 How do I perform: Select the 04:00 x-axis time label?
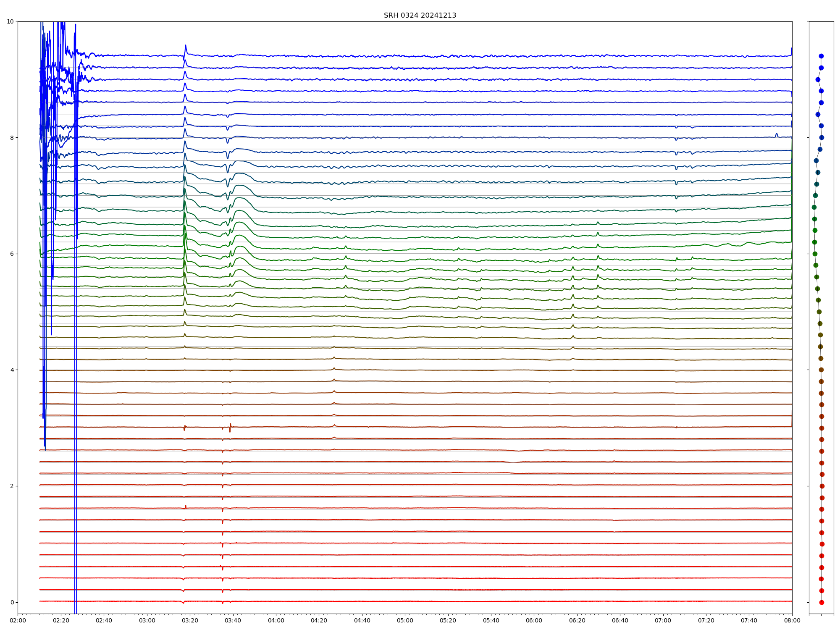(x=276, y=620)
